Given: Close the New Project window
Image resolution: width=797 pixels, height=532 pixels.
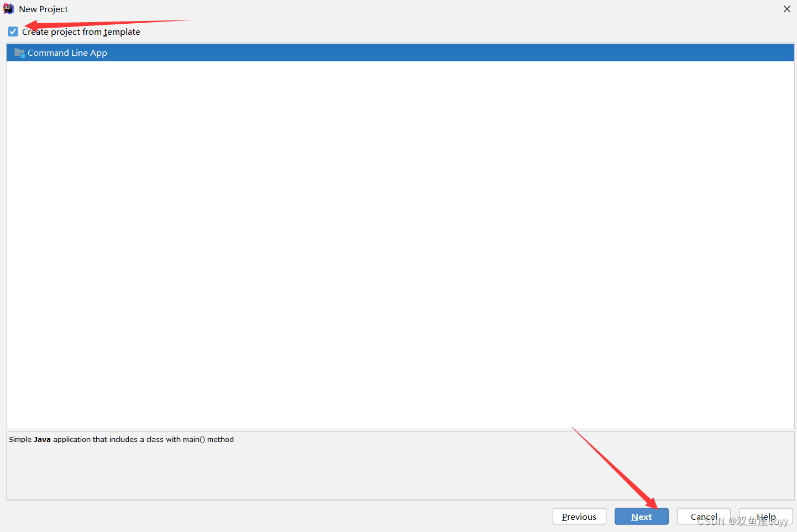Looking at the screenshot, I should [787, 9].
